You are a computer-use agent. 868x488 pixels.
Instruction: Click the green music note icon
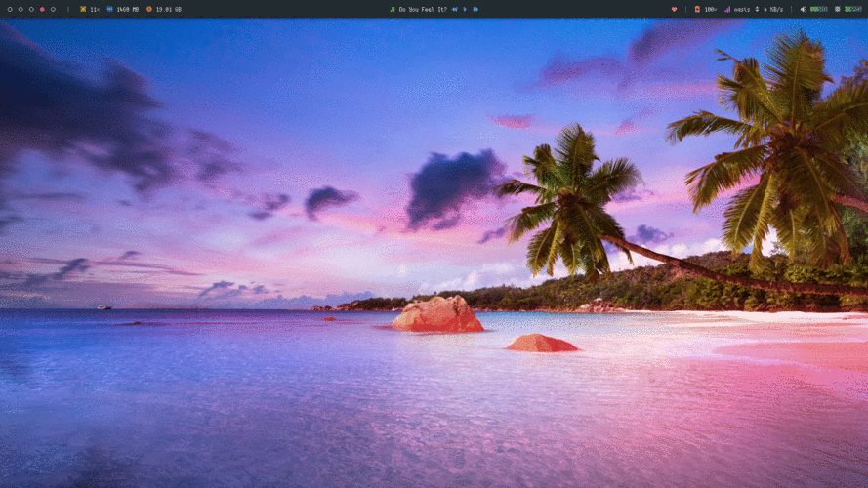click(x=392, y=9)
